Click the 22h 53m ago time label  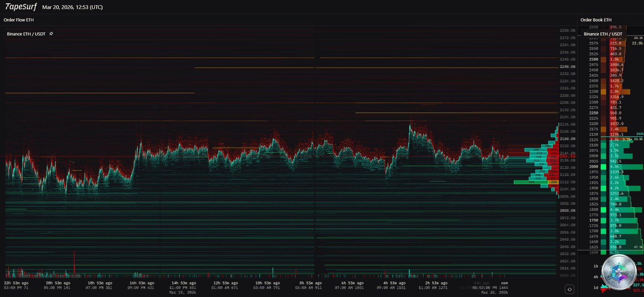click(x=16, y=283)
